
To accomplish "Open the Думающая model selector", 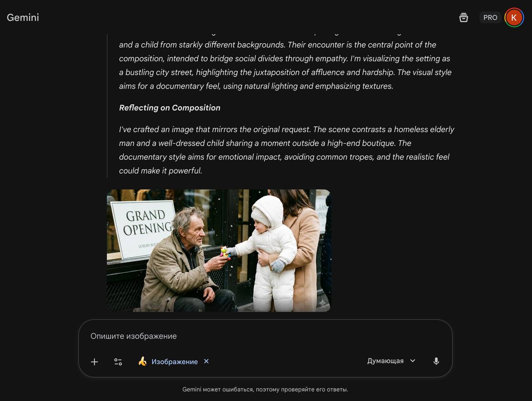I will tap(391, 361).
